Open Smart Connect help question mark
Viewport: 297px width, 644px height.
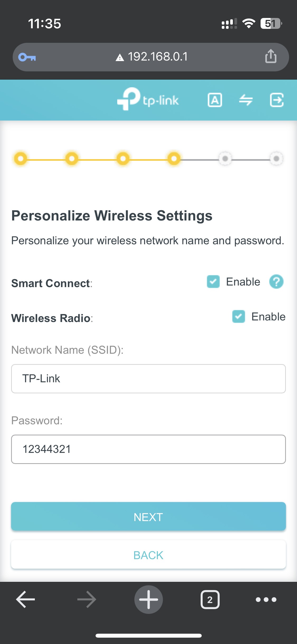[276, 282]
